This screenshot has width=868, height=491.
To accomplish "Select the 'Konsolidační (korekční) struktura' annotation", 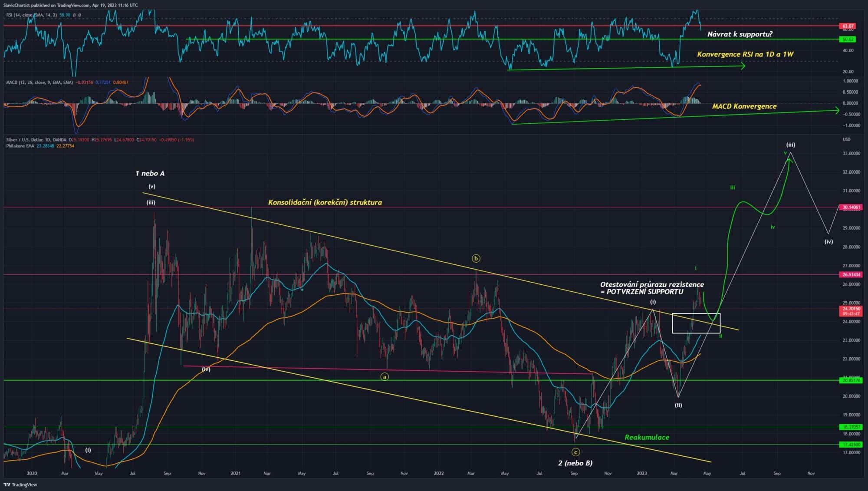I will [325, 202].
